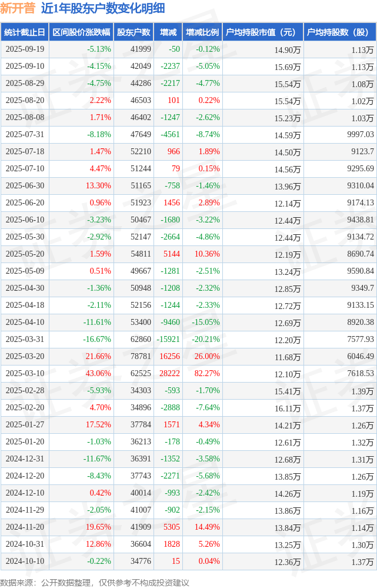The height and width of the screenshot is (588, 377).
Task: Click the 82.27% change ratio cell
Action: 207,373
